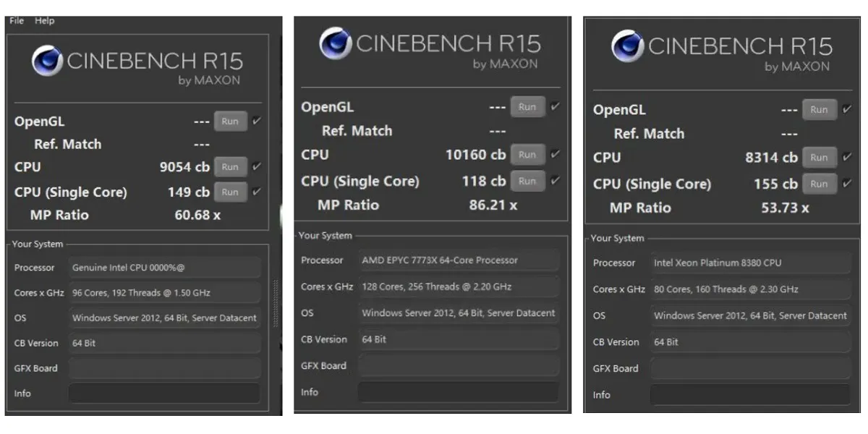Run OpenGL test in left Cinebench window
868x434 pixels.
coord(230,122)
